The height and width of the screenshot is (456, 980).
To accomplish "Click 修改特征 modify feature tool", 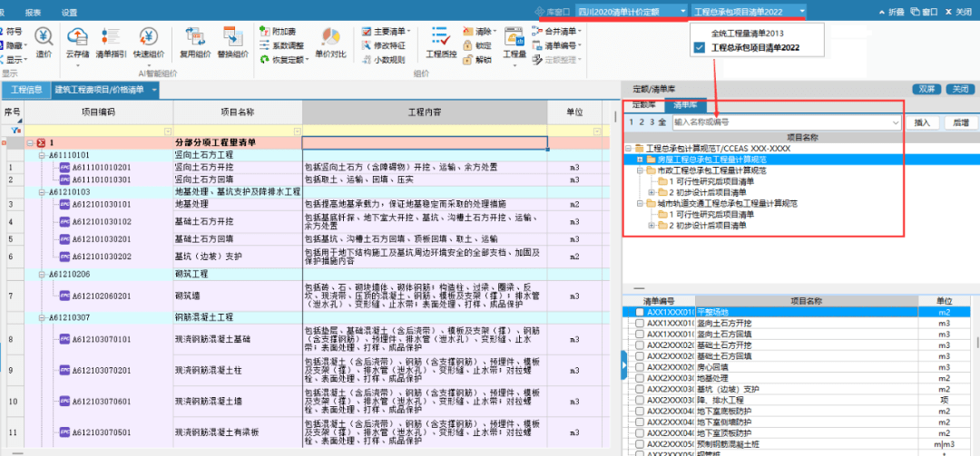I will coord(384,45).
